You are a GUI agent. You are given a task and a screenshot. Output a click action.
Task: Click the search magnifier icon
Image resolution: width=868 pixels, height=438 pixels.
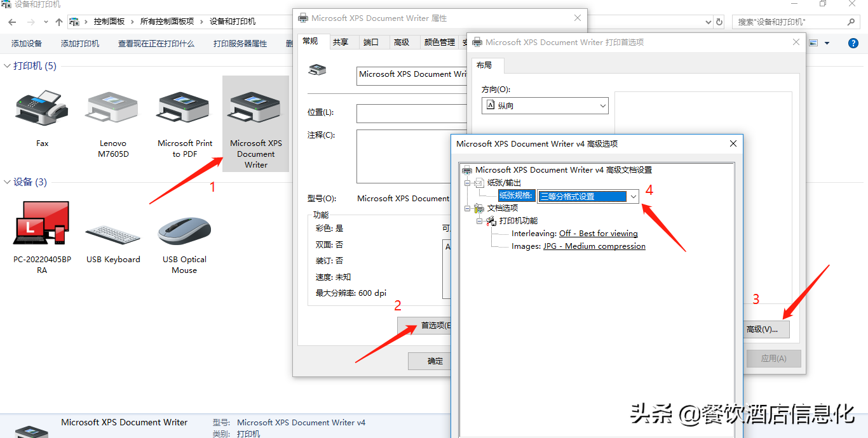pos(851,22)
